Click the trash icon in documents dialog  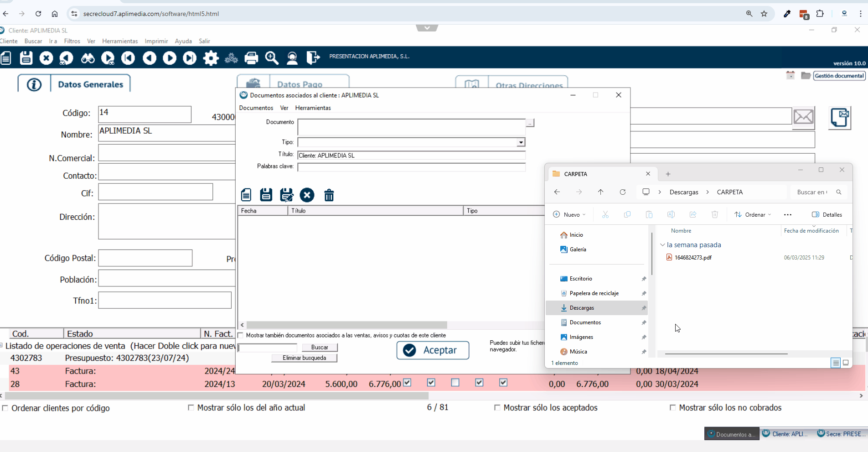tap(329, 195)
